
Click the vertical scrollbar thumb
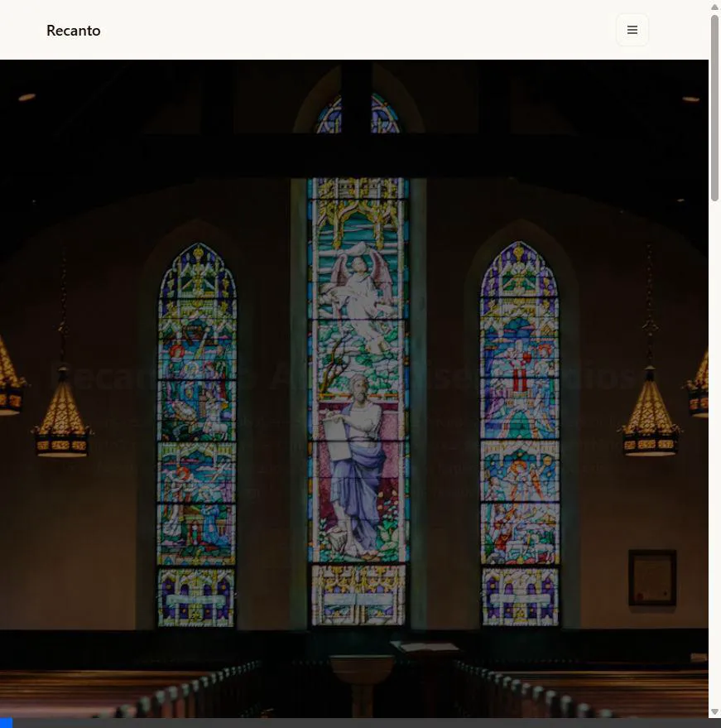coord(715,108)
